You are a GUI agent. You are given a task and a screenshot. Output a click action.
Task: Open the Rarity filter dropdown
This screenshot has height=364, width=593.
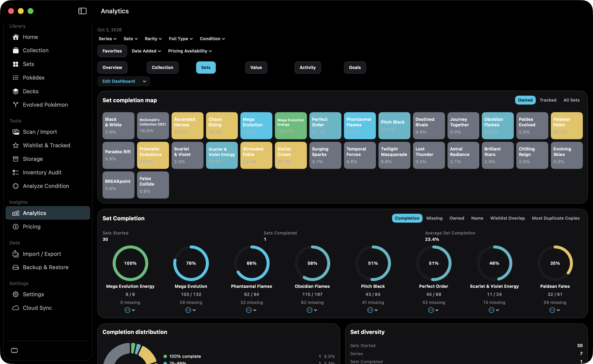pos(153,39)
